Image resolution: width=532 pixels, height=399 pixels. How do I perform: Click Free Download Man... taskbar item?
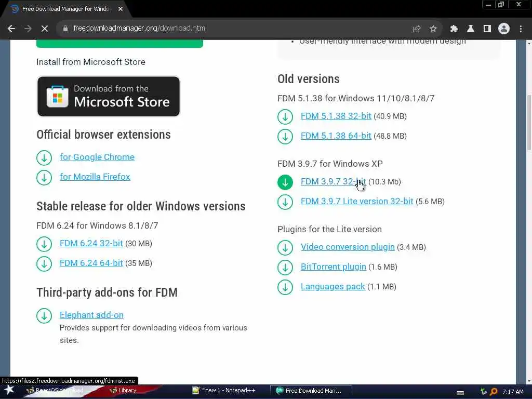point(311,391)
